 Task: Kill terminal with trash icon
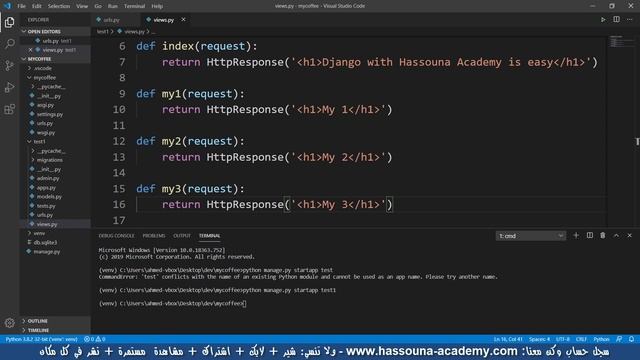pos(603,236)
